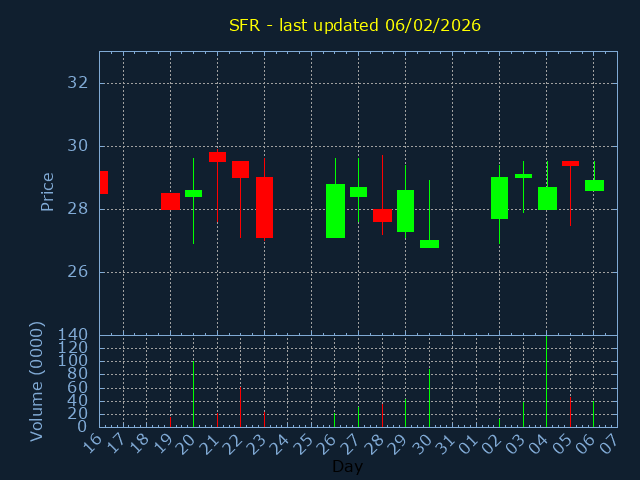Viewport: 640px width, 480px height.
Task: Click the red volume bar on day 05
Action: pos(570,411)
